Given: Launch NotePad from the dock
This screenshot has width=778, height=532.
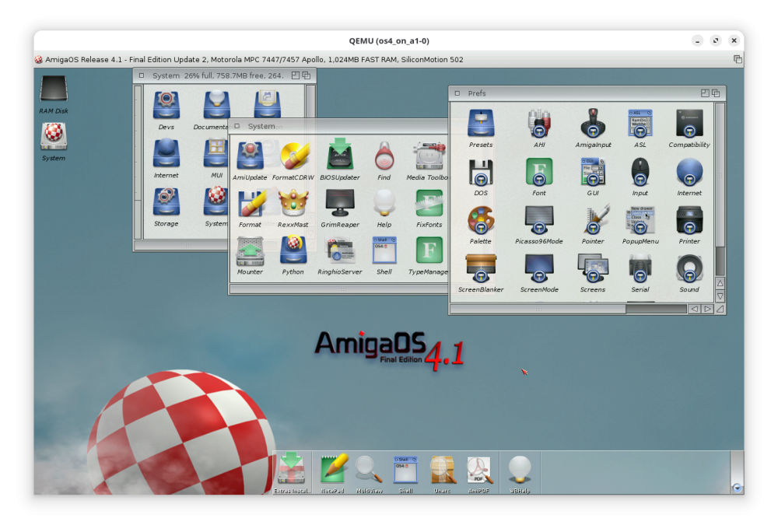Looking at the screenshot, I should [x=333, y=470].
